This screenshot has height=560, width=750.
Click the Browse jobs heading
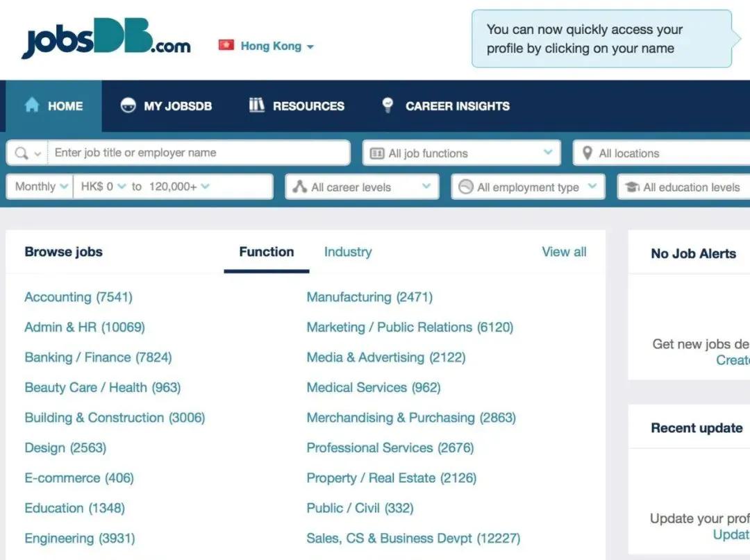(64, 252)
